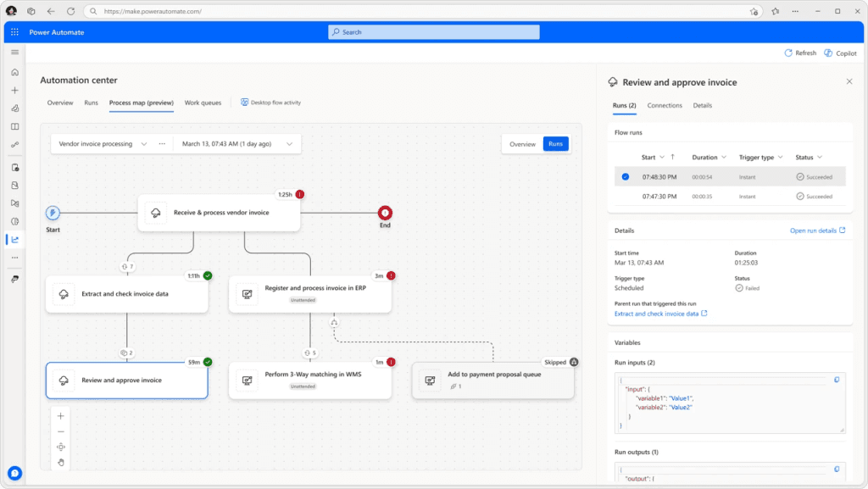Copy the Run inputs JSON

(837, 380)
